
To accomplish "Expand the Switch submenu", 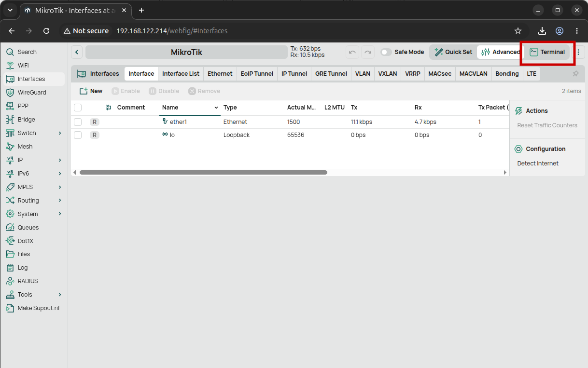I will tap(60, 133).
